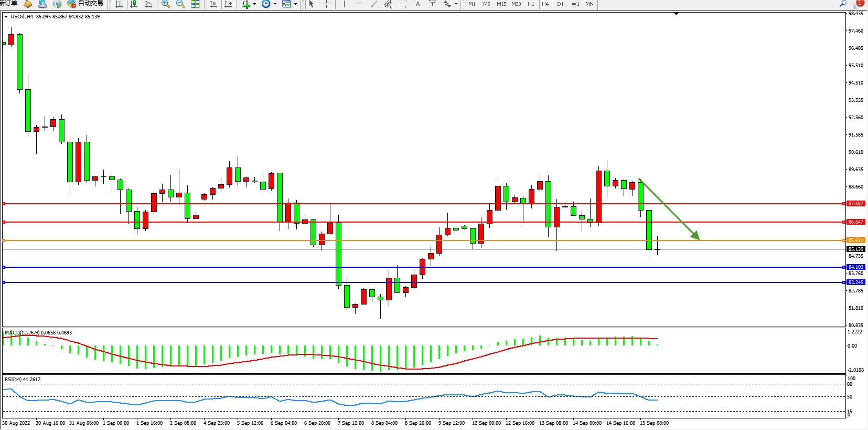Switch to the D1 timeframe
The image size is (868, 430).
tap(560, 4)
